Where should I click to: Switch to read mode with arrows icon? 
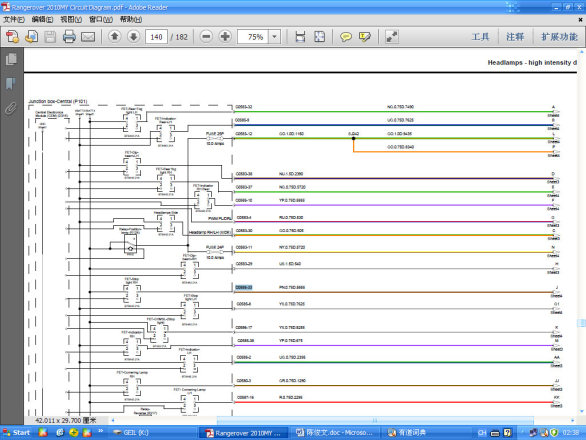coord(392,37)
